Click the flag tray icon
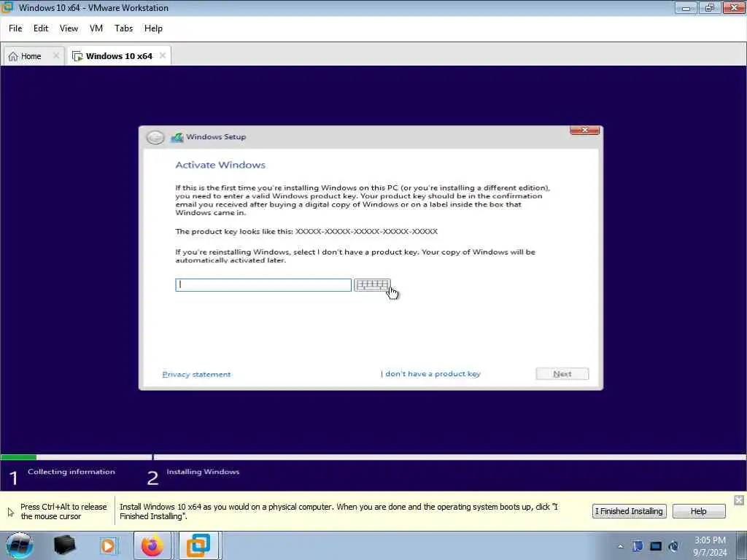This screenshot has height=560, width=747. coord(638,546)
